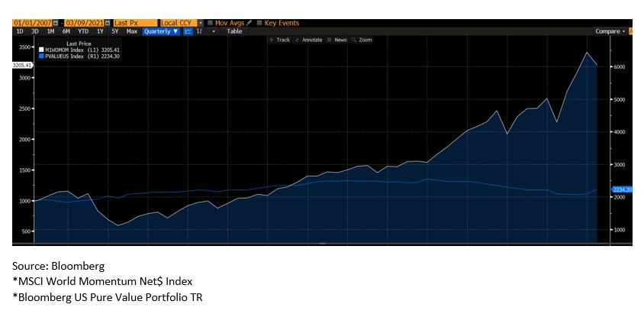Open calendar picker for start date 01/01/2007

56,23
